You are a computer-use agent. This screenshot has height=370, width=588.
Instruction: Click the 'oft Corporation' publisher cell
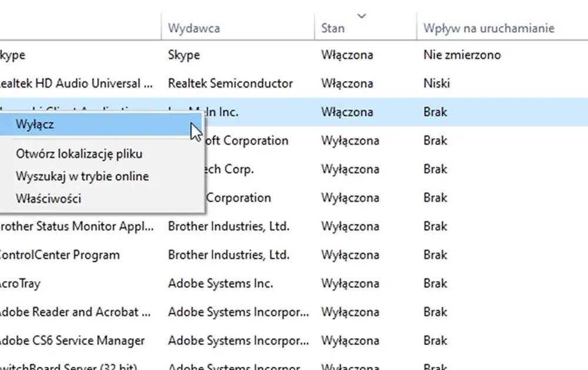247,141
